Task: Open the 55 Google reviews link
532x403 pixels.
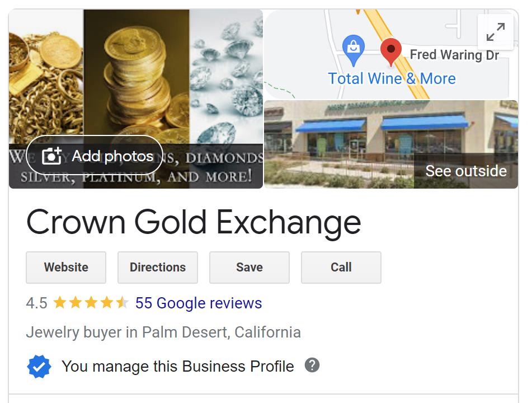Action: [197, 303]
